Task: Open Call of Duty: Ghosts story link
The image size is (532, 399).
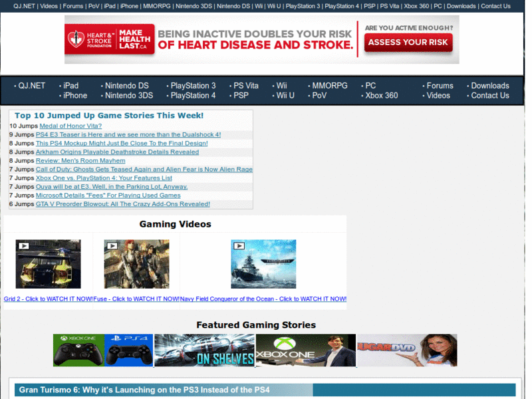Action: tap(144, 170)
